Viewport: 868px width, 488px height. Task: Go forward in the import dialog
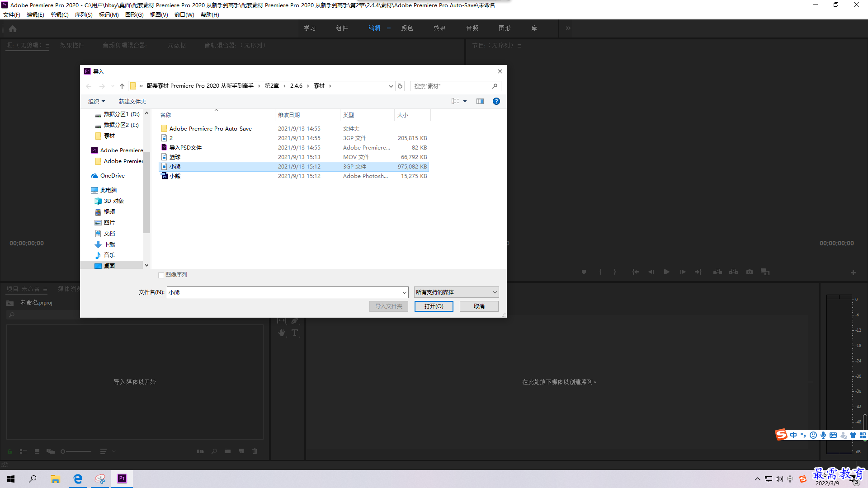click(x=102, y=86)
